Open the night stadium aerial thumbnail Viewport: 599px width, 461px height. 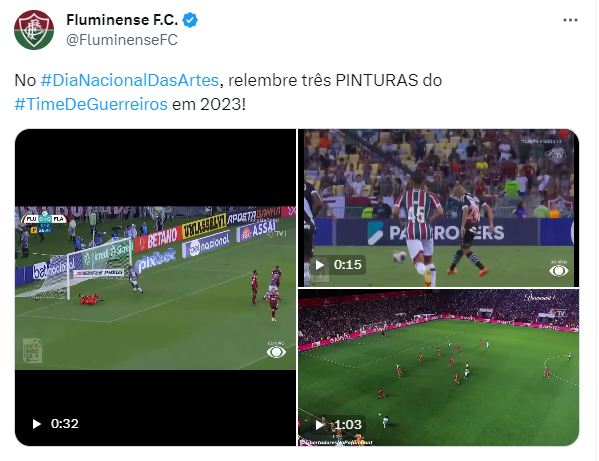(439, 367)
